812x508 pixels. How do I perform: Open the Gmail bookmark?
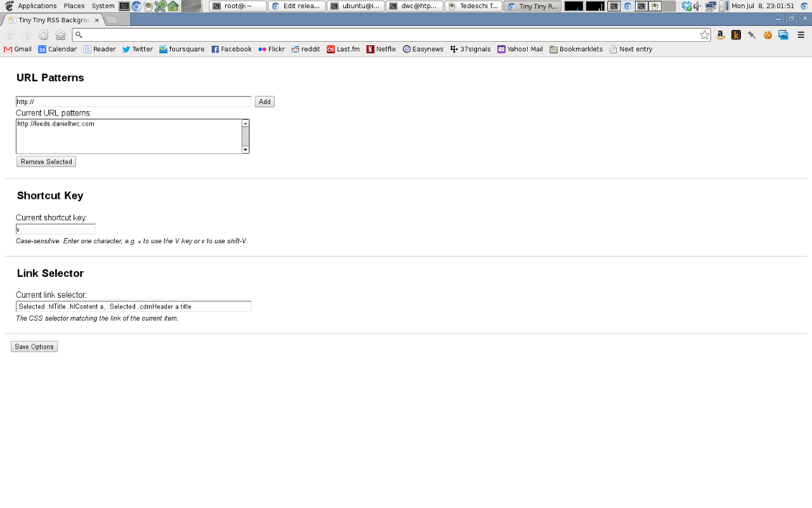tap(17, 49)
